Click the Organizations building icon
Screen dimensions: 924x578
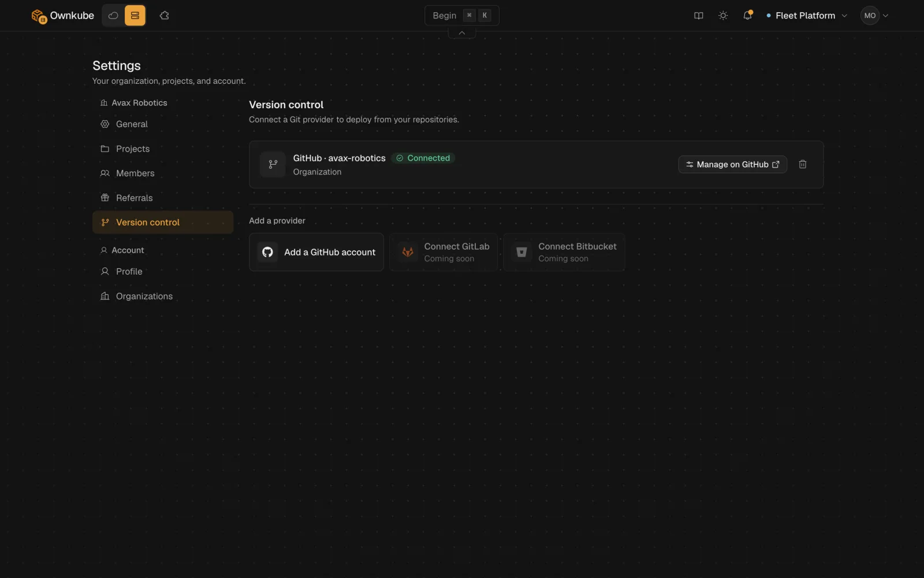pos(105,296)
